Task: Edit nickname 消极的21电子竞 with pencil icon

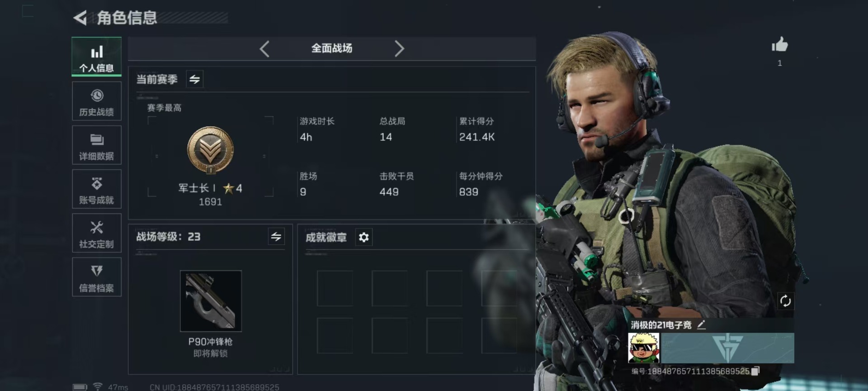Action: click(x=701, y=324)
